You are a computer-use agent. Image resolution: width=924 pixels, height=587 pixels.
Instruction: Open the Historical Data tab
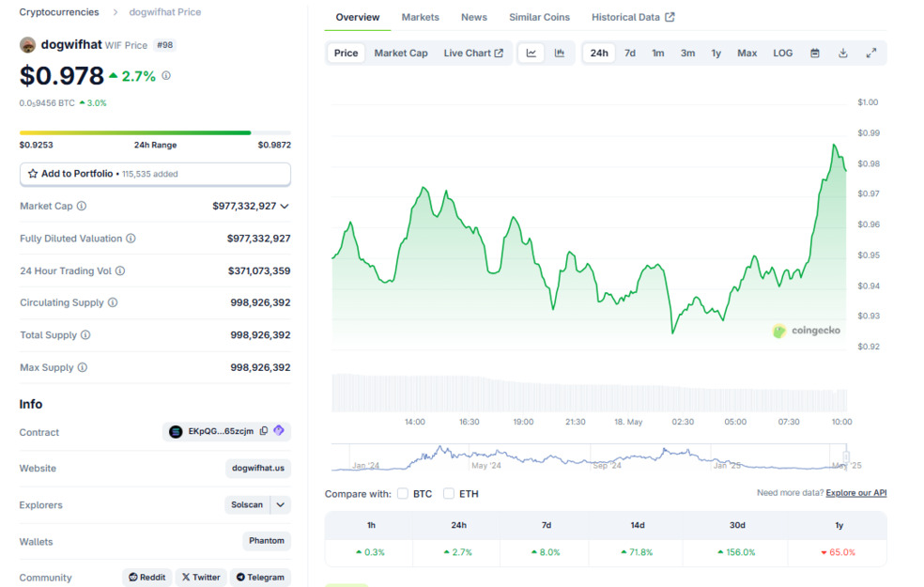tap(633, 17)
